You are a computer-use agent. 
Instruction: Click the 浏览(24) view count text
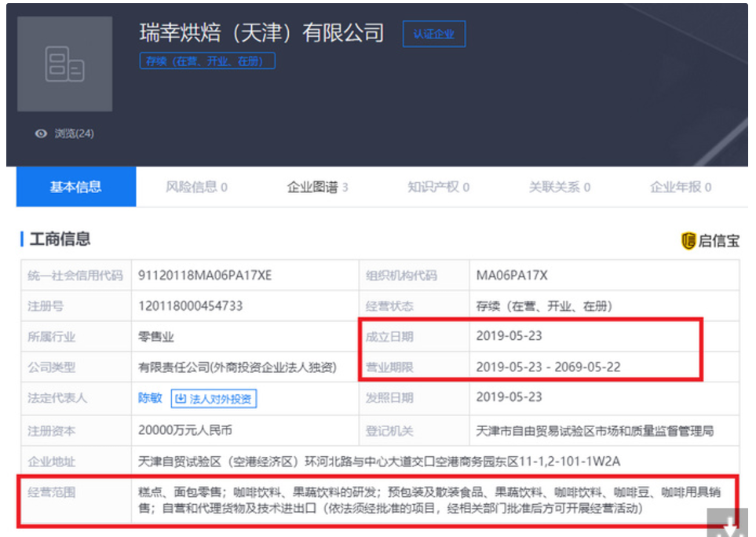click(x=75, y=133)
